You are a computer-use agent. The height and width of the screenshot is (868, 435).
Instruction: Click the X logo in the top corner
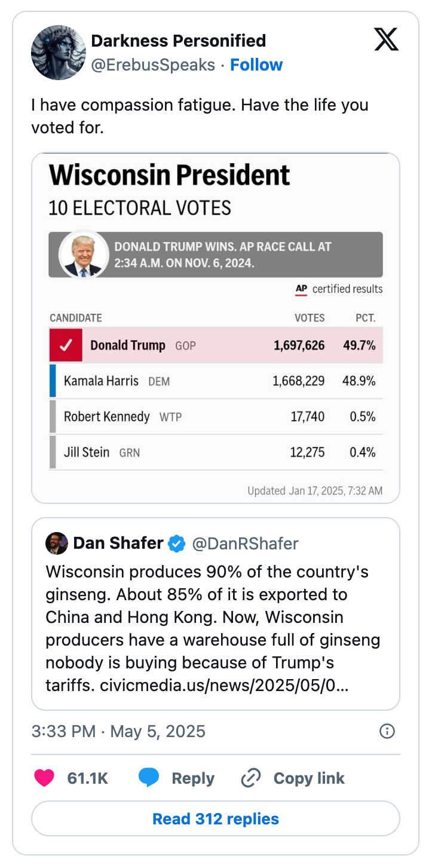pos(386,39)
